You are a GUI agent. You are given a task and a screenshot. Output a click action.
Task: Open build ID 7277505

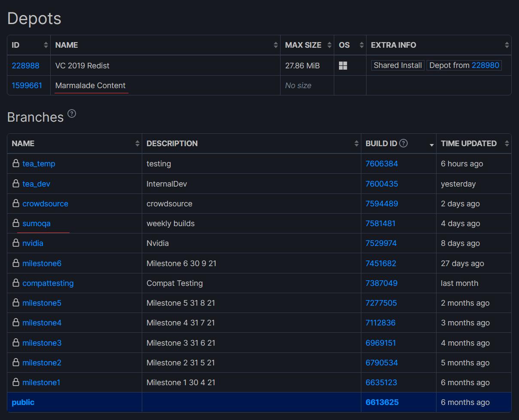[x=381, y=303]
